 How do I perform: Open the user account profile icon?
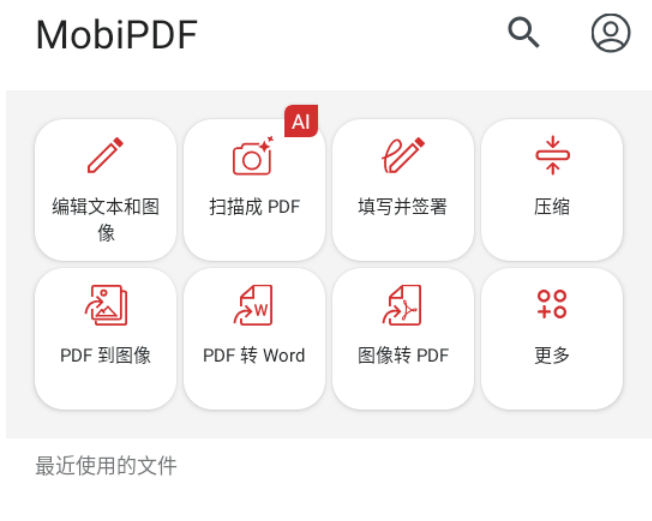click(x=611, y=33)
